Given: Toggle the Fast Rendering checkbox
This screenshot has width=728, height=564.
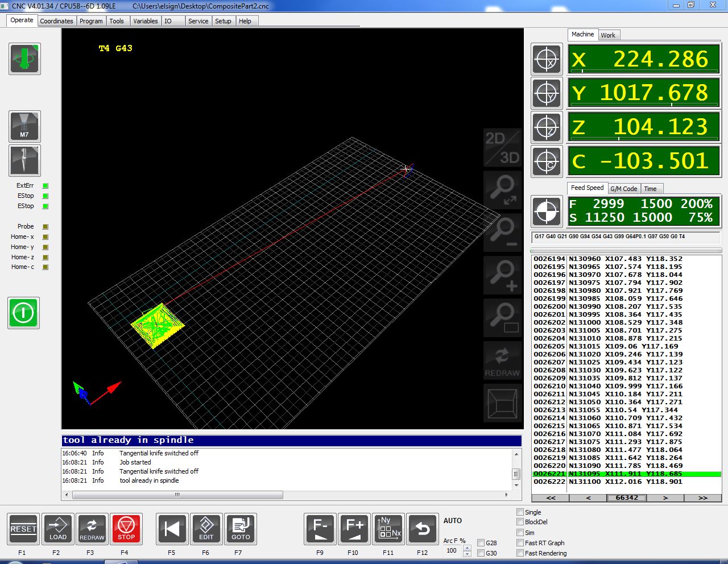Looking at the screenshot, I should coord(520,553).
